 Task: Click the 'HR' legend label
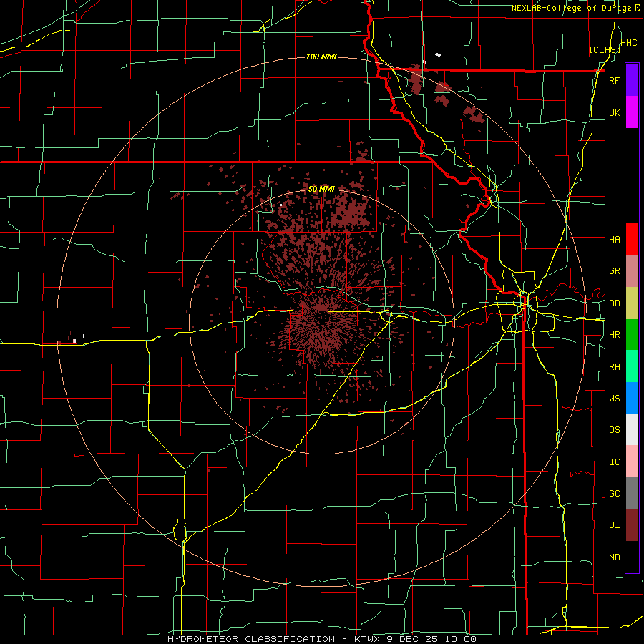[614, 335]
